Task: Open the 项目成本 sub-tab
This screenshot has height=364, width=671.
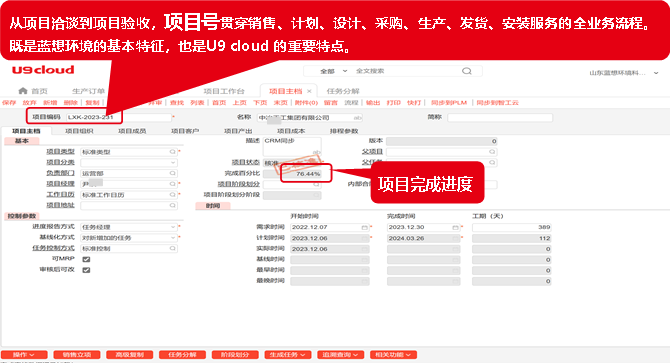Action: [291, 131]
